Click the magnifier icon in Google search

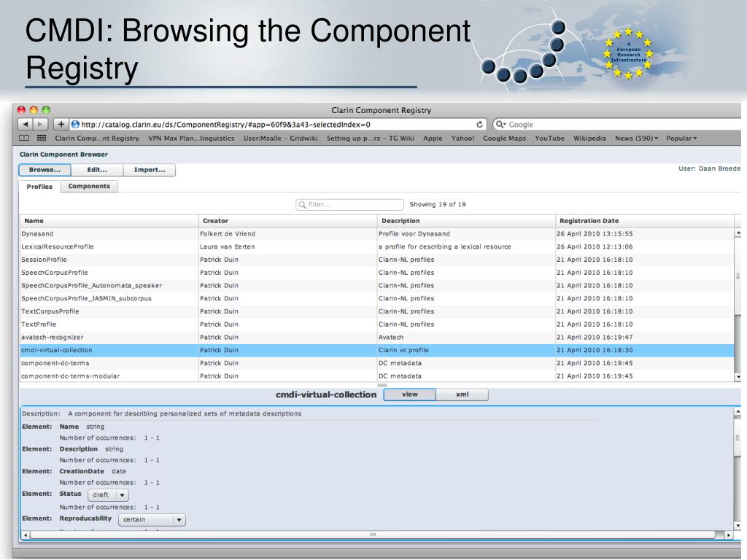tap(500, 124)
